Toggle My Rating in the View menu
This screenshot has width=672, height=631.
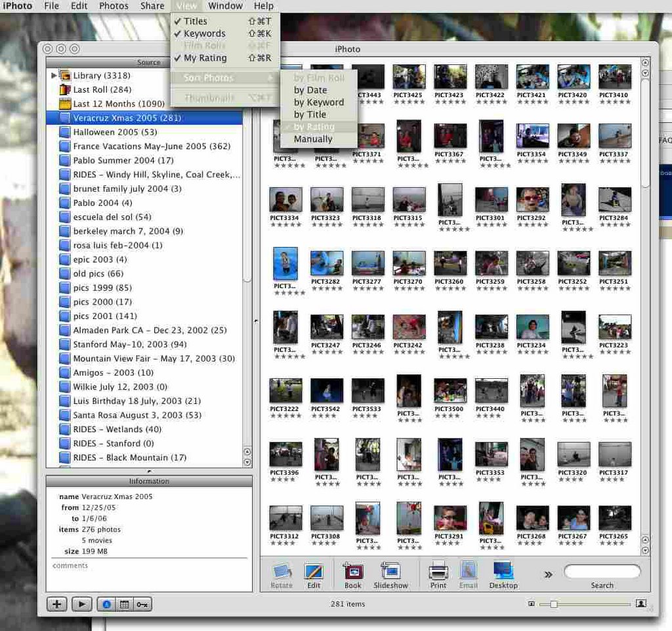coord(225,58)
